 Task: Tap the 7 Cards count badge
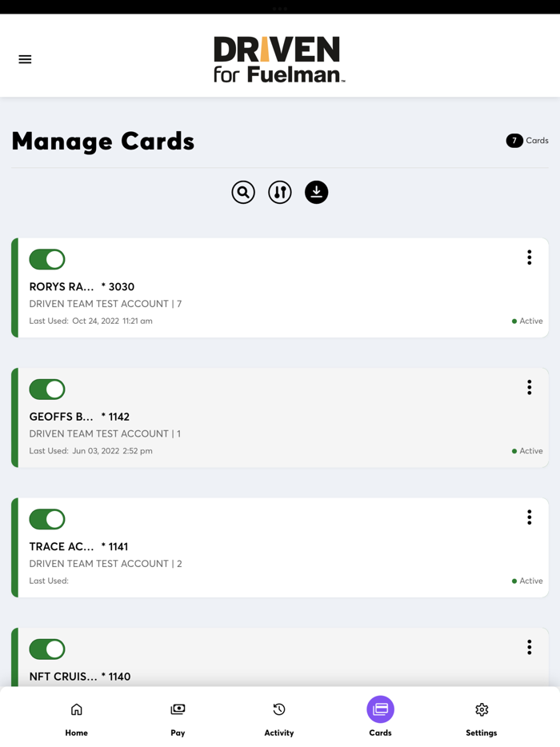pos(526,141)
